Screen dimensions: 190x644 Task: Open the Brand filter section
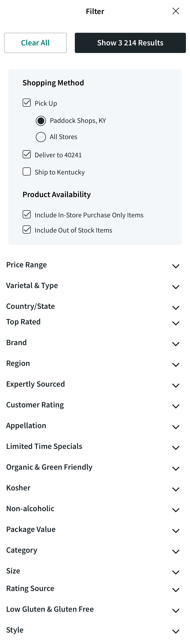click(x=176, y=344)
